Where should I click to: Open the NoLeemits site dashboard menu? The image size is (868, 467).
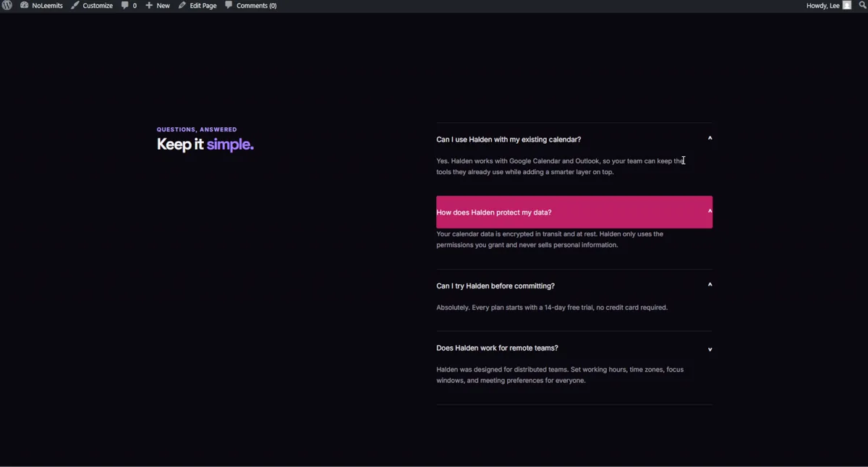(x=41, y=5)
